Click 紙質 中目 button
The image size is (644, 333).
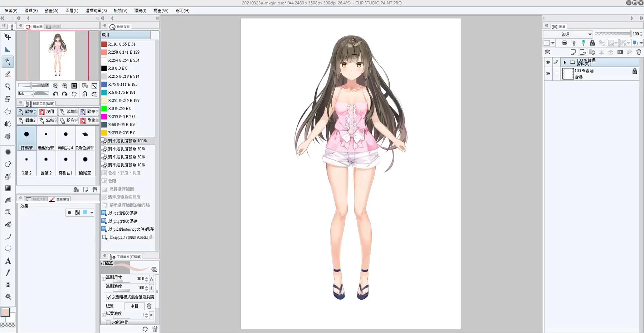click(135, 306)
